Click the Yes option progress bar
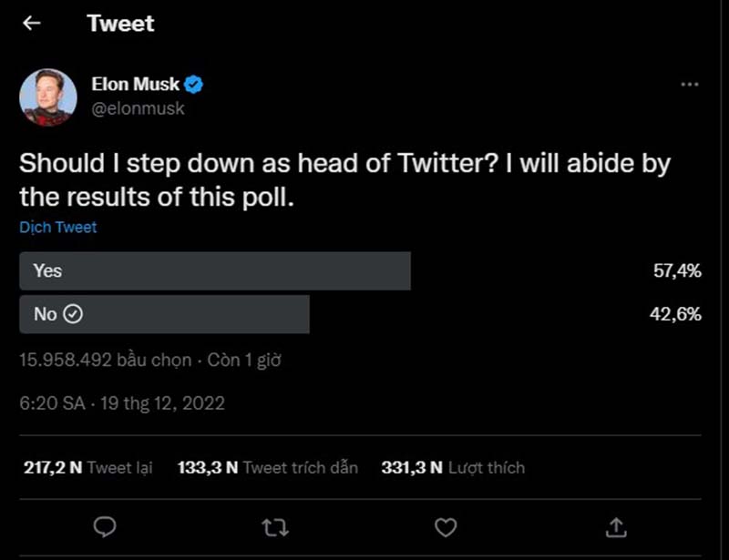 (214, 270)
